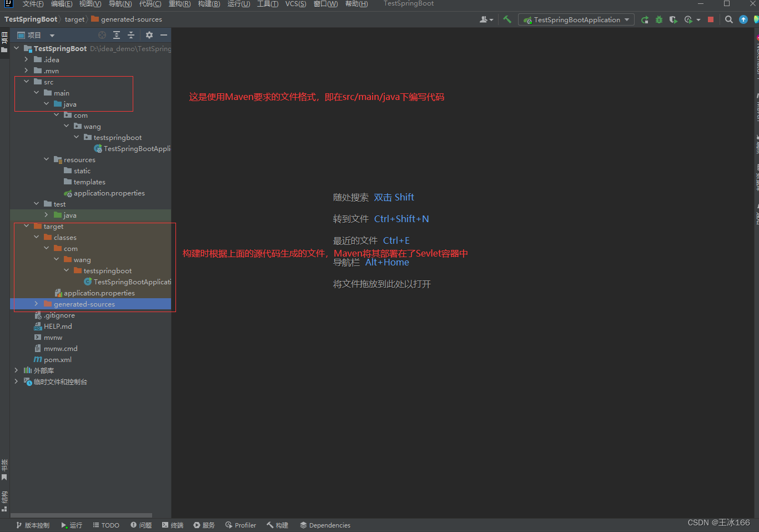Open the 编辑(E) menu
Image resolution: width=759 pixels, height=532 pixels.
(62, 4)
